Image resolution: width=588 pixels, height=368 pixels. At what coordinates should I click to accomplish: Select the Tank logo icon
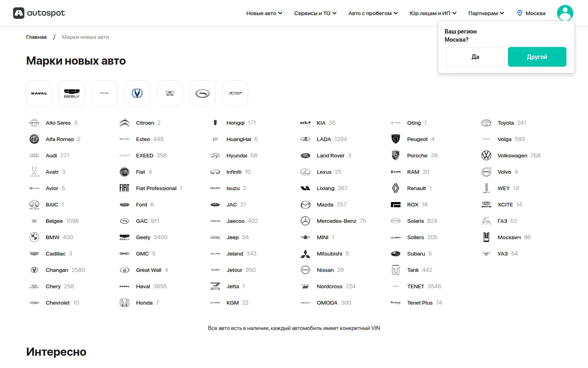click(396, 270)
